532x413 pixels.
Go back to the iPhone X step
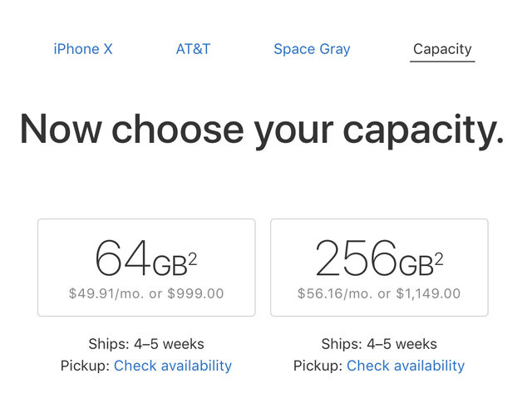(x=83, y=49)
